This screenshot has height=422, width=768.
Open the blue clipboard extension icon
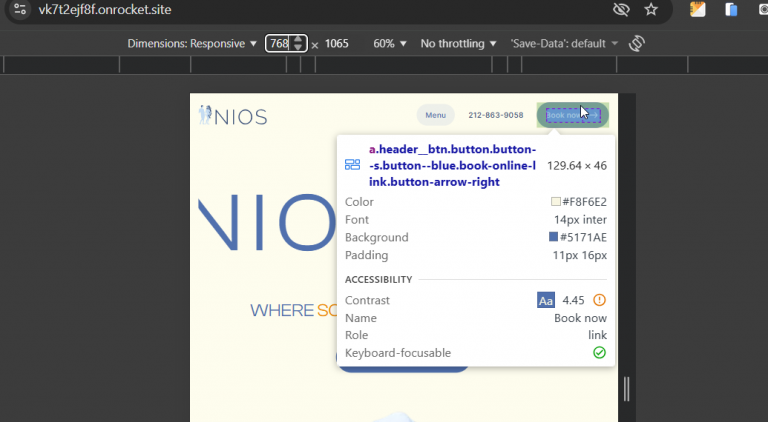tap(731, 9)
